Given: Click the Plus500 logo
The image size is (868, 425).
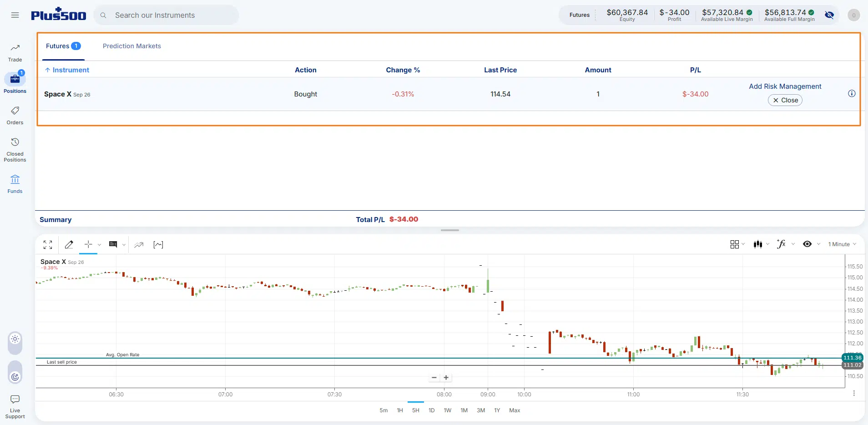Looking at the screenshot, I should click(x=59, y=15).
